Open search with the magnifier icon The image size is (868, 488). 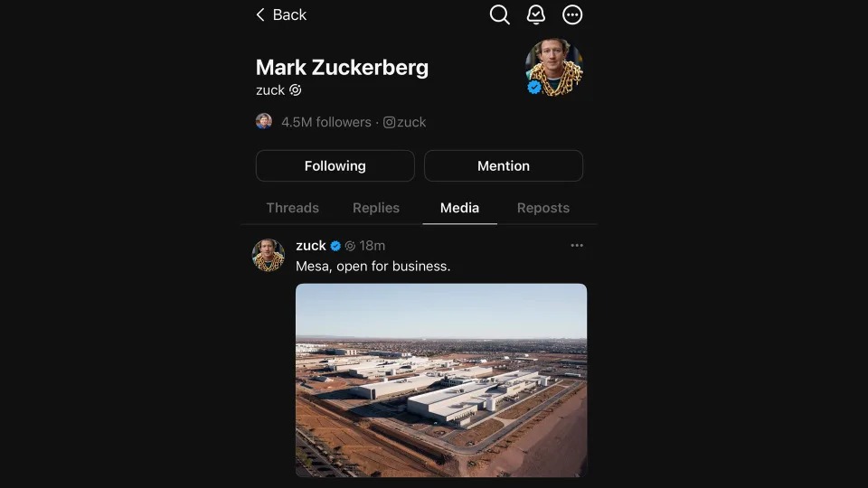click(499, 14)
